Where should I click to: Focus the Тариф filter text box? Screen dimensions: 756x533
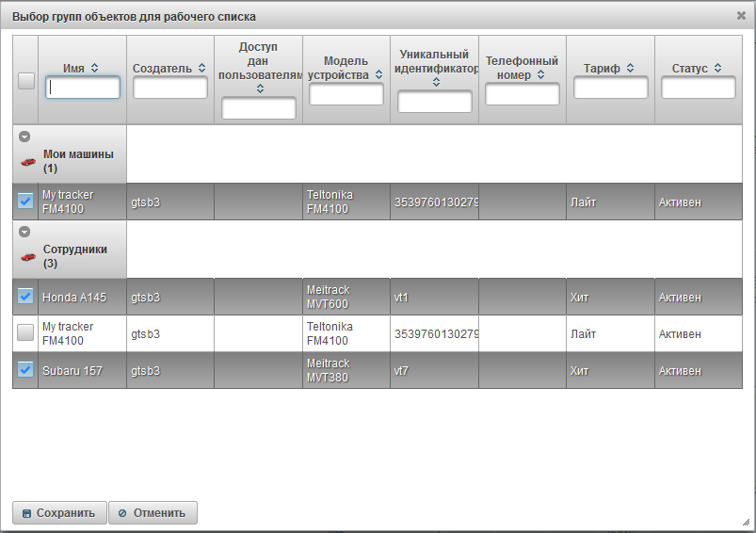click(611, 88)
